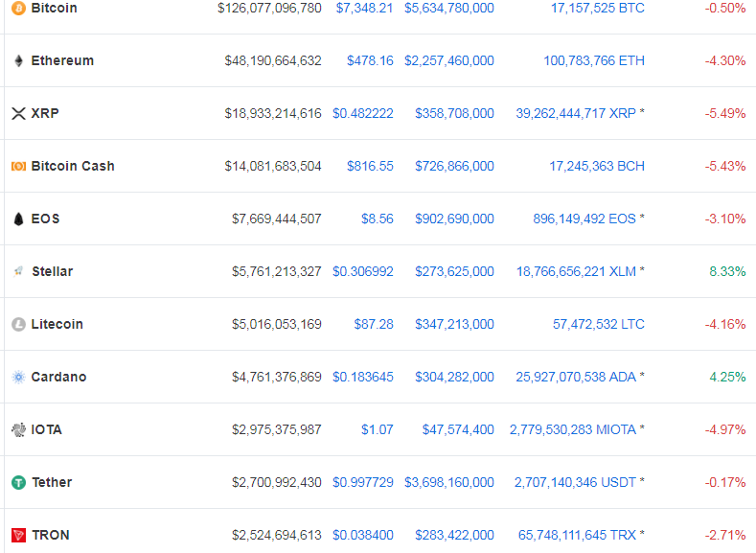The width and height of the screenshot is (756, 553).
Task: Click supply 896,149,492 EOS
Action: tap(584, 219)
